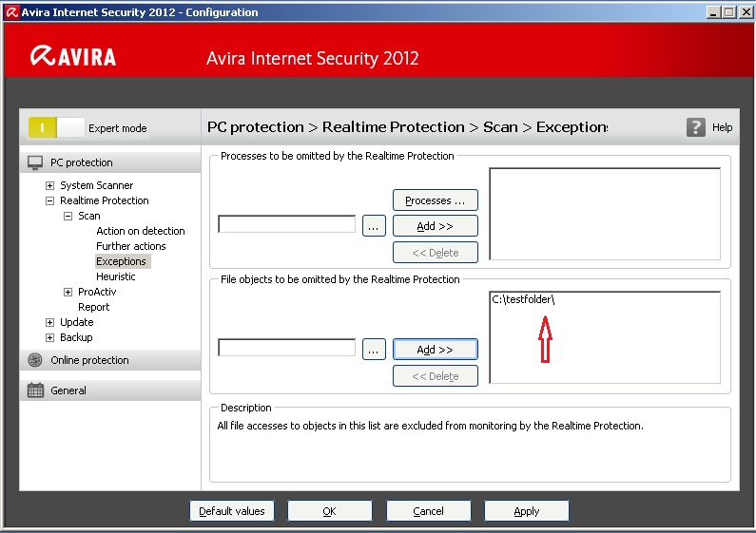Select Scan tree item label
This screenshot has width=756, height=533.
pos(89,216)
